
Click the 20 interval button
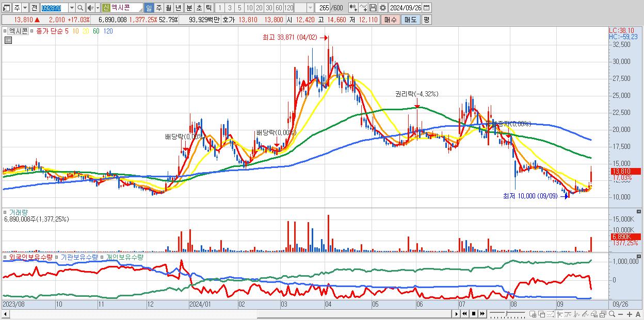[x=259, y=8]
